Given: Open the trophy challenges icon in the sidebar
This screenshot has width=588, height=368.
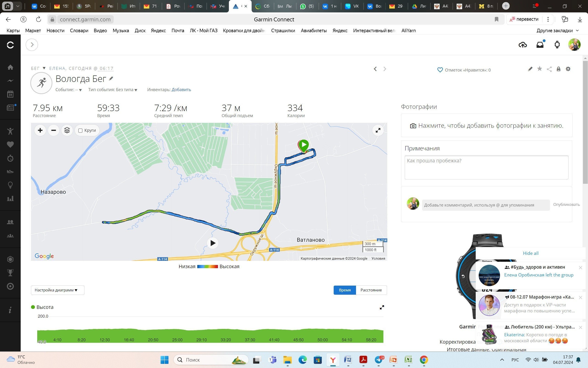Looking at the screenshot, I should (x=10, y=273).
